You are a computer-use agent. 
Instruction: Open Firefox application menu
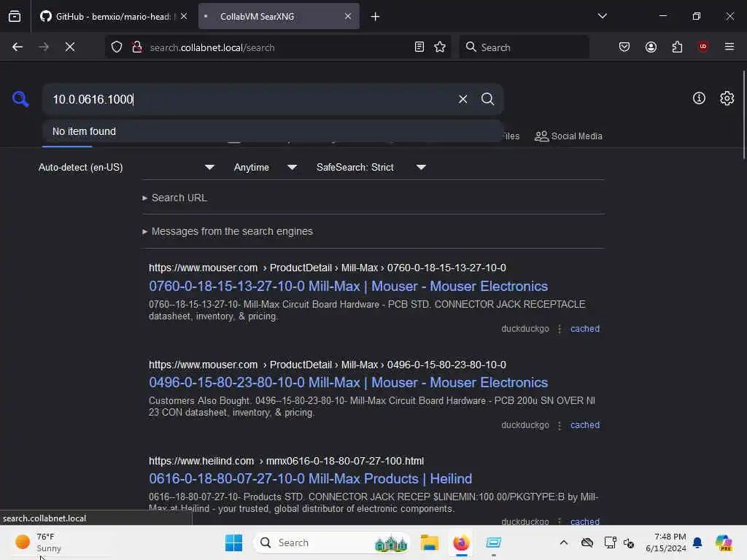729,47
